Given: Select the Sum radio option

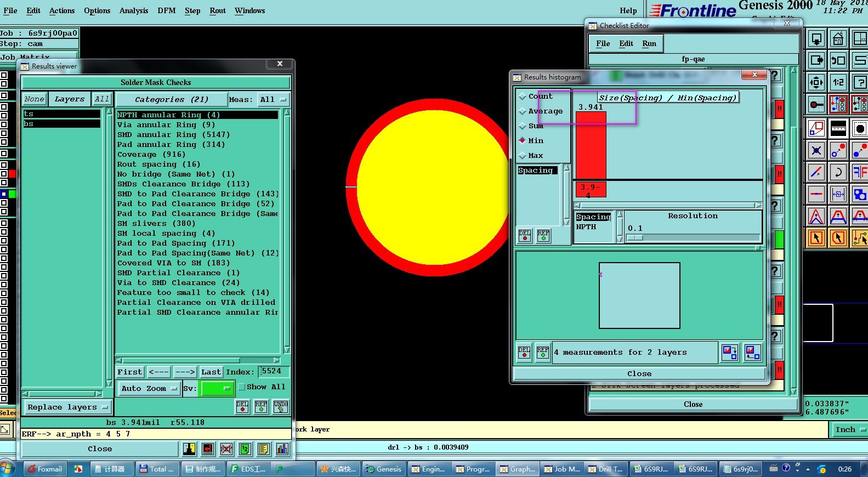Looking at the screenshot, I should [x=523, y=126].
